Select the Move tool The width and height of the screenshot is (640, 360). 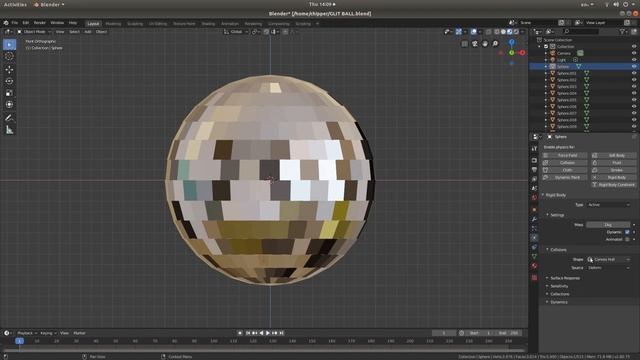click(9, 69)
